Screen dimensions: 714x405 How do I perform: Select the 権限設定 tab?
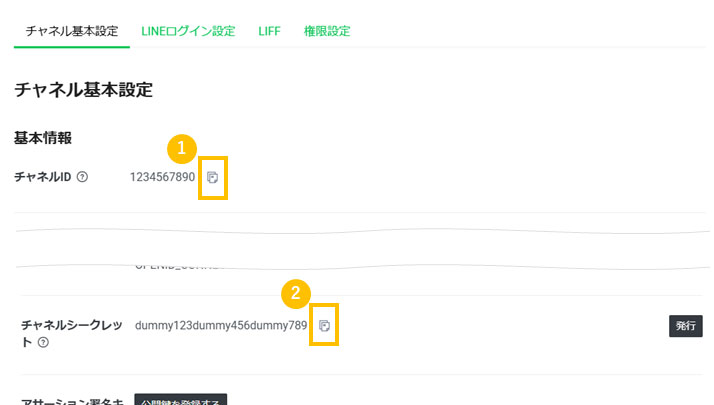point(327,31)
